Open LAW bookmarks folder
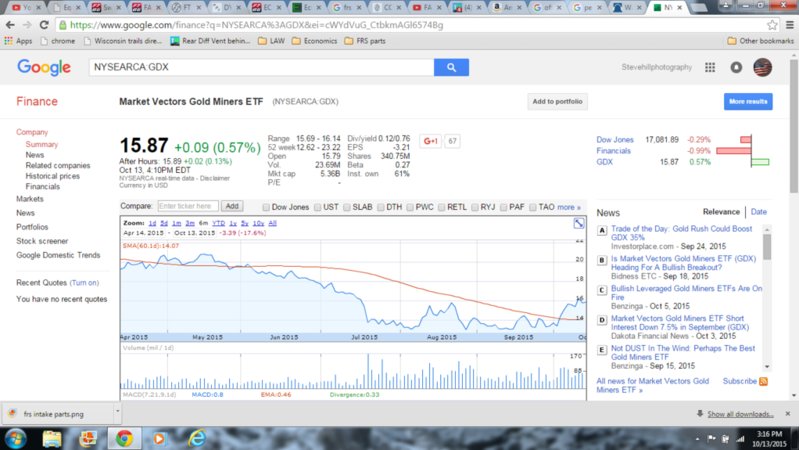Viewport: 799px width, 450px height. pos(272,41)
